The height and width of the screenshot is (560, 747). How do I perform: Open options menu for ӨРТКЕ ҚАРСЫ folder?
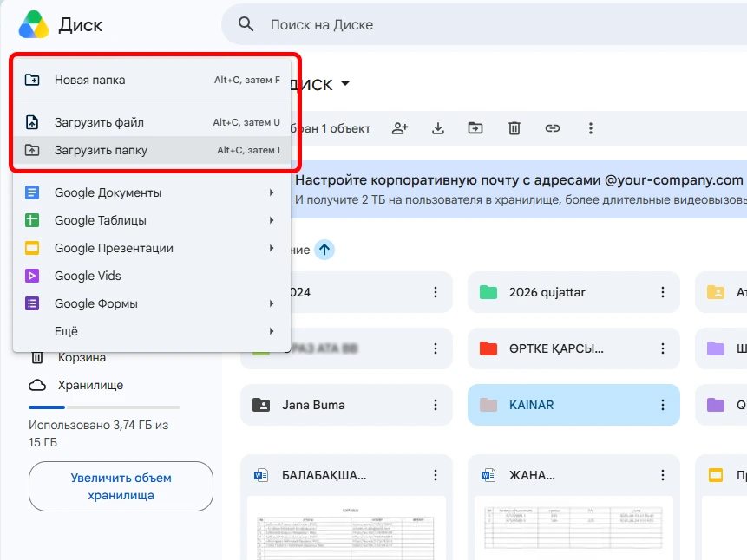click(663, 348)
